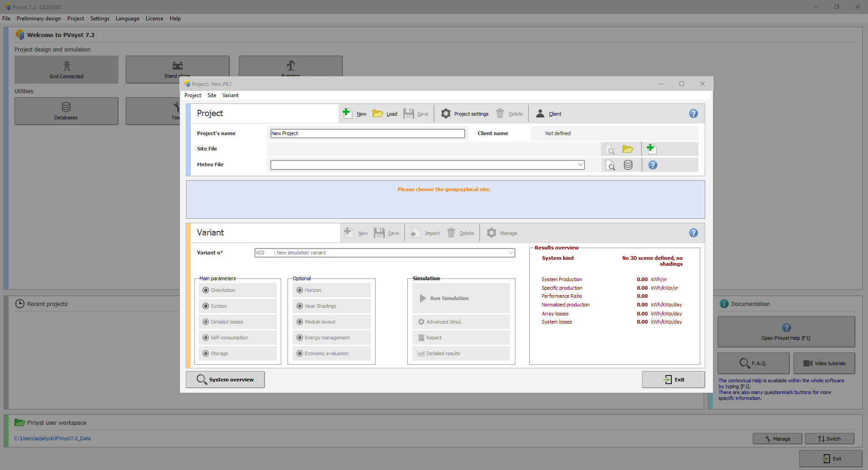Save the project with the floppy disk icon

[x=409, y=113]
